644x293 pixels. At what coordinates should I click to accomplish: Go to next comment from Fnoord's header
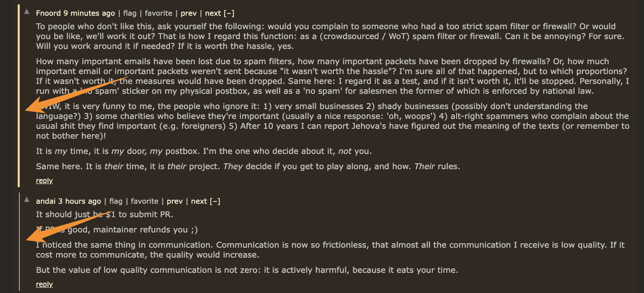(213, 13)
